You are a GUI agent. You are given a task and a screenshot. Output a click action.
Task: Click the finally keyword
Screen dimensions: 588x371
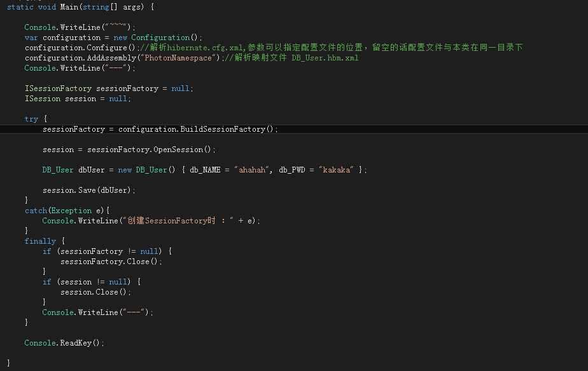[x=40, y=241]
